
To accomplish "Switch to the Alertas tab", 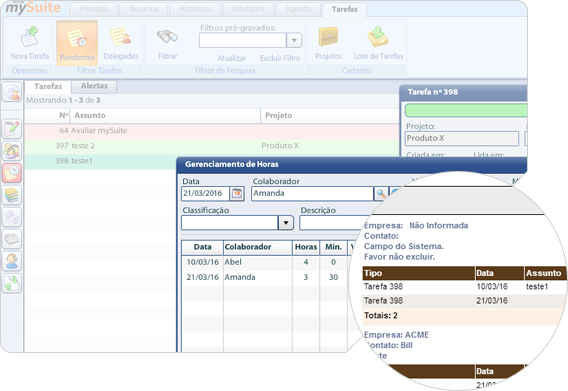I will click(94, 86).
